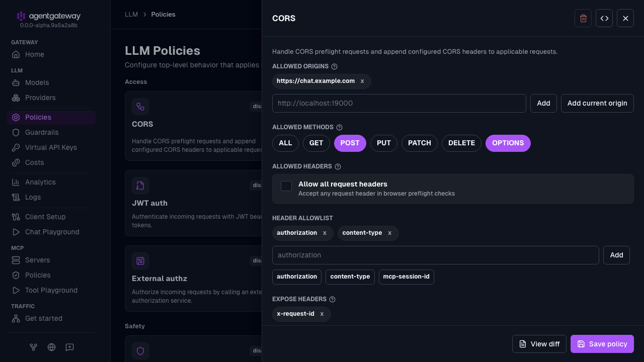The height and width of the screenshot is (362, 644).
Task: Click the Guardrails shield icon
Action: point(16,132)
